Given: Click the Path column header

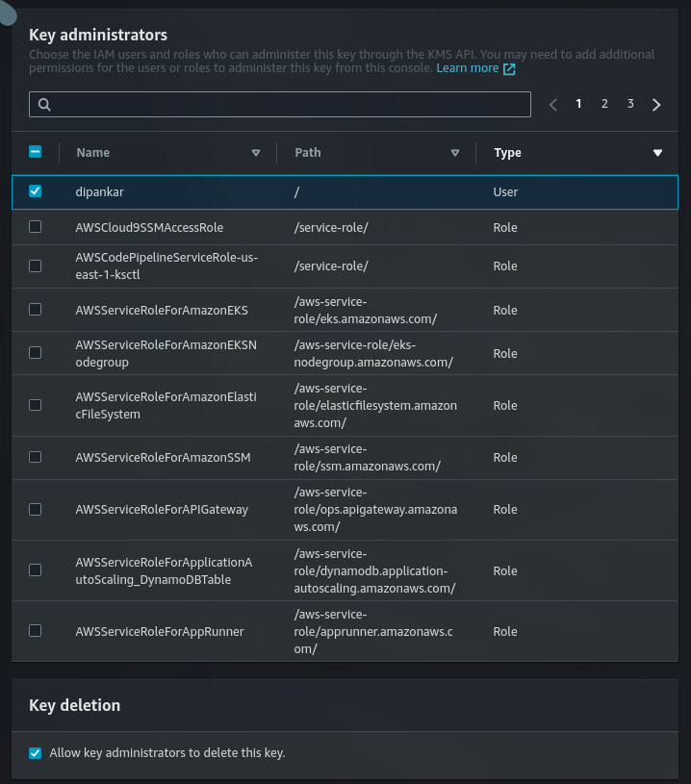Looking at the screenshot, I should (x=308, y=153).
